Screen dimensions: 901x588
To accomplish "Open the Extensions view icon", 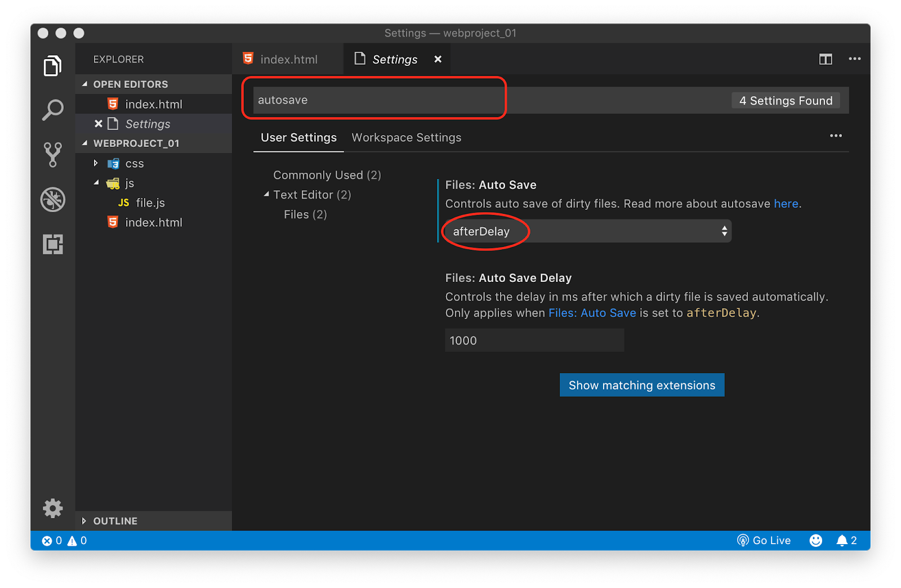I will [52, 244].
